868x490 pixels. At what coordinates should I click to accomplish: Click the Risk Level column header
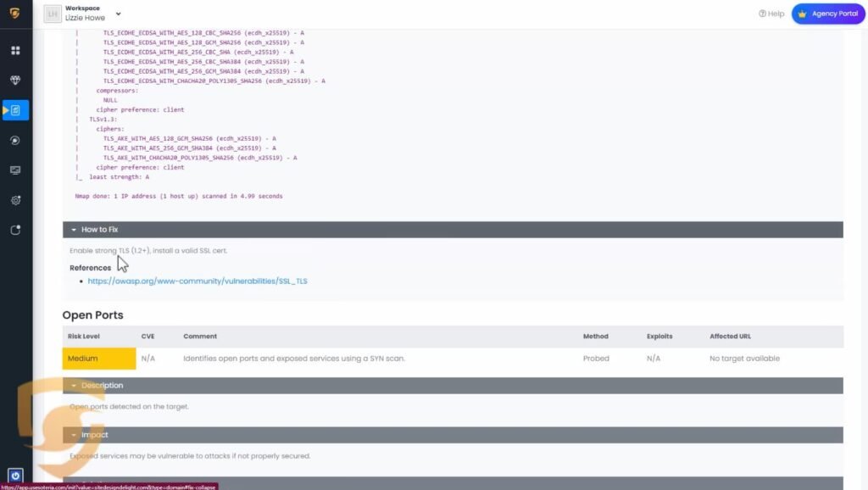[84, 337]
